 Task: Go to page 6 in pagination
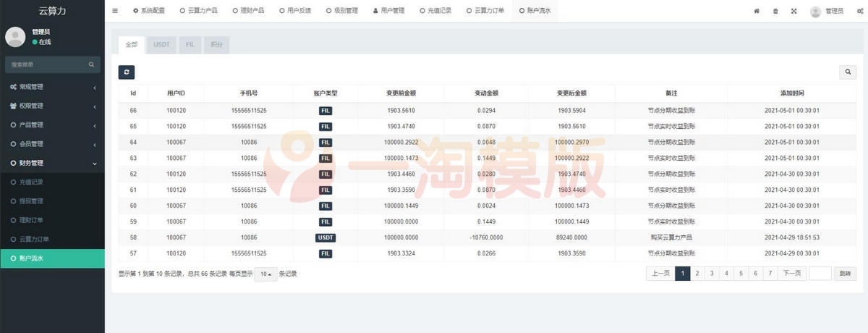(x=755, y=274)
